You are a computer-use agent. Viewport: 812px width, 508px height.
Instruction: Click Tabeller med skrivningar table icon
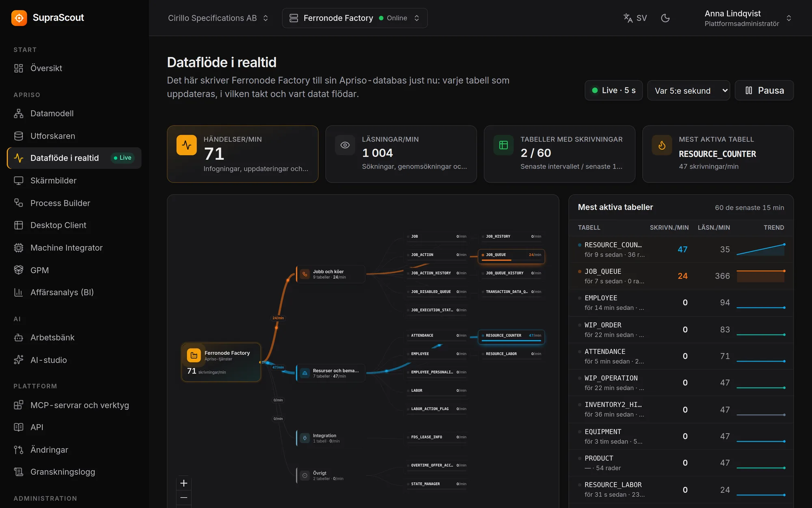[503, 145]
